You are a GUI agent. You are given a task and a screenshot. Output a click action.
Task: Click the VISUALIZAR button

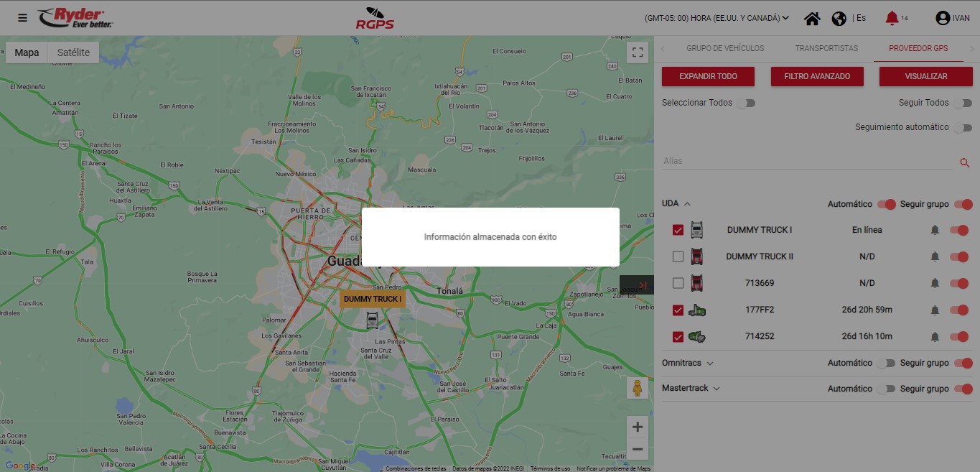click(x=925, y=76)
